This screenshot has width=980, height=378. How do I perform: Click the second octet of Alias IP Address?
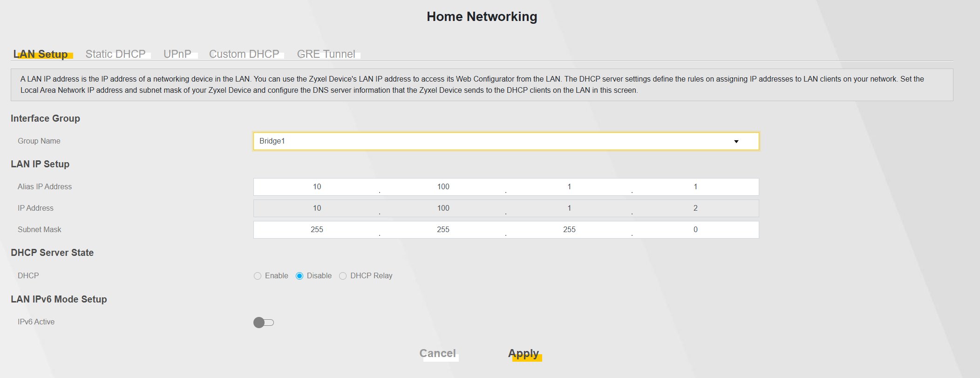pos(443,187)
